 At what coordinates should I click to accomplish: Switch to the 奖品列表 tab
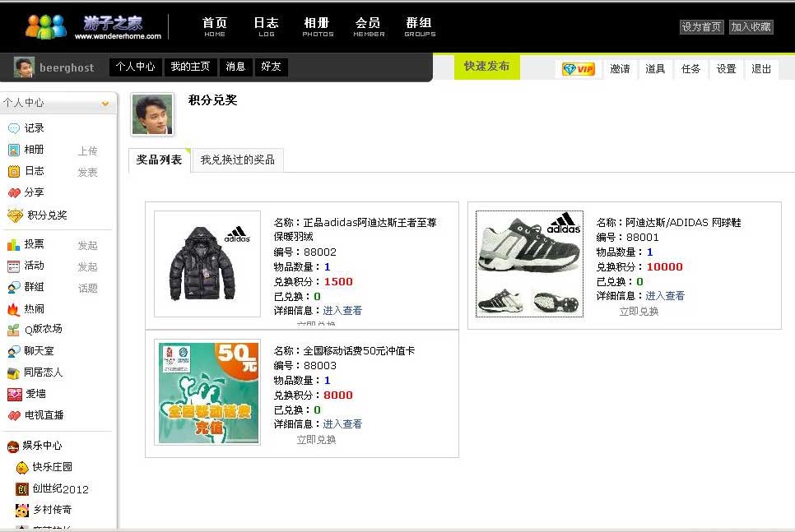pyautogui.click(x=159, y=160)
